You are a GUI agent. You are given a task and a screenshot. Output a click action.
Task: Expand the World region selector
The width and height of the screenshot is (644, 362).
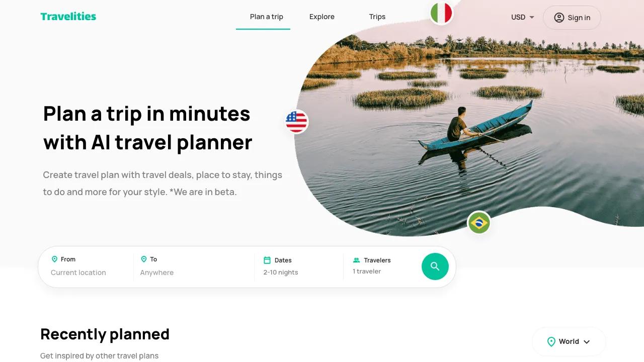click(569, 341)
